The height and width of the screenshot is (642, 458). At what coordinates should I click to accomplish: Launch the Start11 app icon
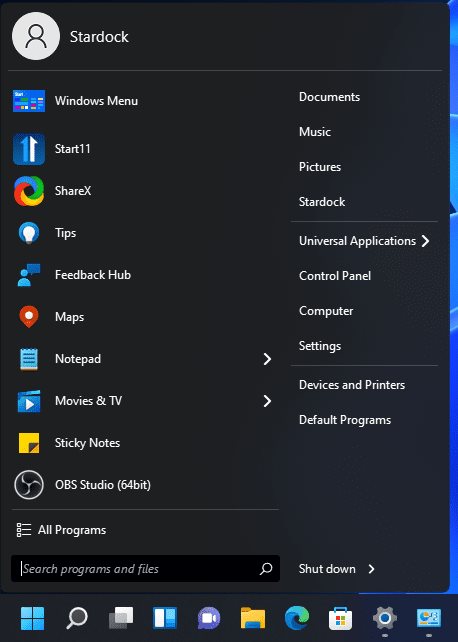[29, 149]
